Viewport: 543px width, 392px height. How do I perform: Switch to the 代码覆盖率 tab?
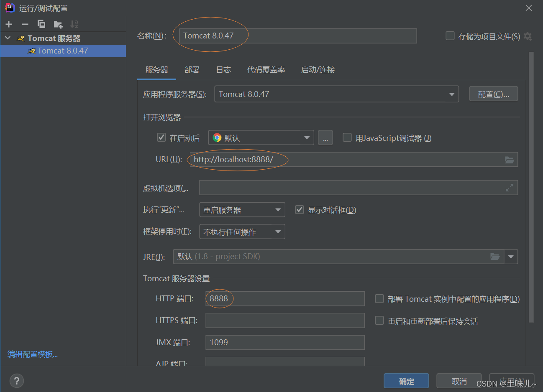266,70
